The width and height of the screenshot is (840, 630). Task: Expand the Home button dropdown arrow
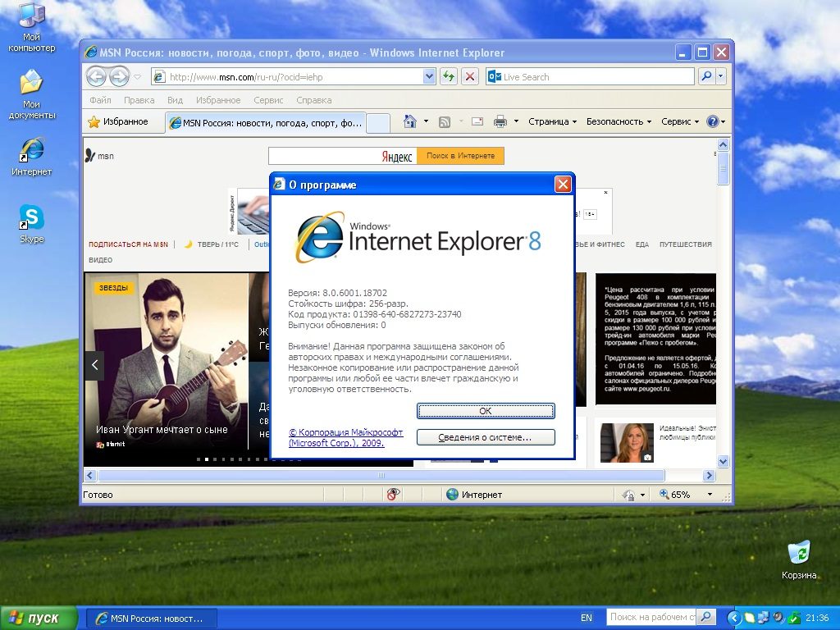427,121
